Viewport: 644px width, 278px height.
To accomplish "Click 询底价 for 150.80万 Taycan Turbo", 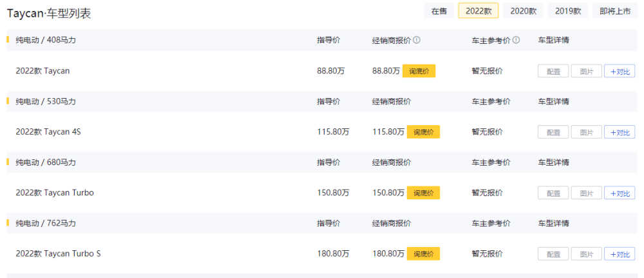I will 424,193.
